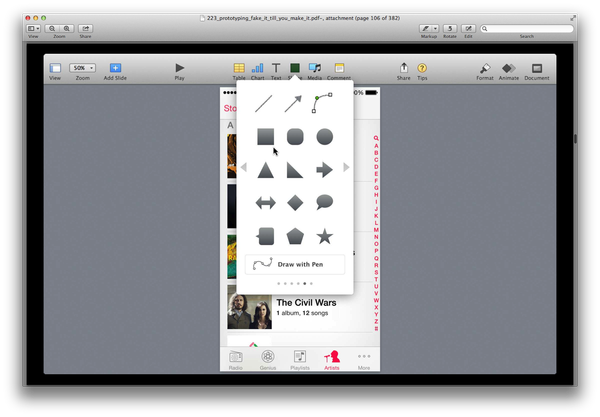The image size is (600, 417).
Task: Click The Civil Wars album thumbnail
Action: coord(249,308)
